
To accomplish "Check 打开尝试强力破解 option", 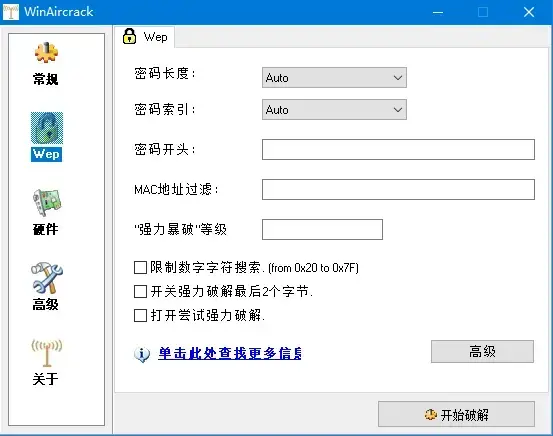I will click(x=140, y=315).
